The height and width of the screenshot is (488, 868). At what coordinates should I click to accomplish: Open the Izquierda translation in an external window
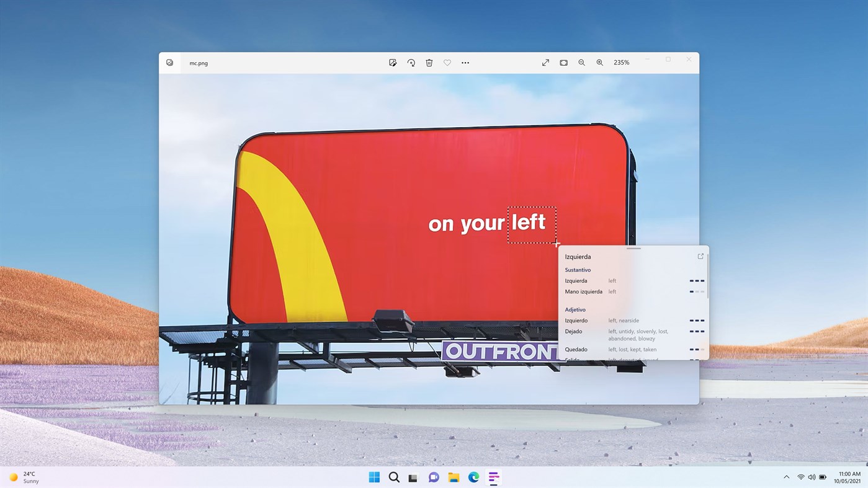point(700,255)
